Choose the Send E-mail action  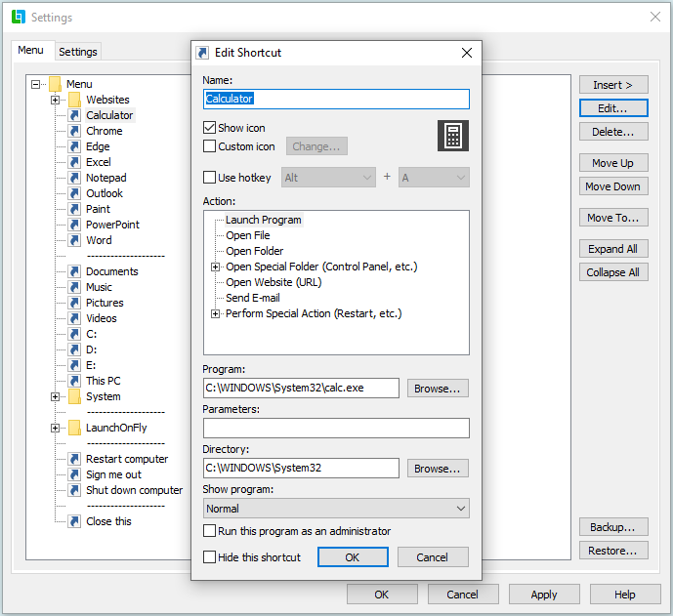click(253, 298)
